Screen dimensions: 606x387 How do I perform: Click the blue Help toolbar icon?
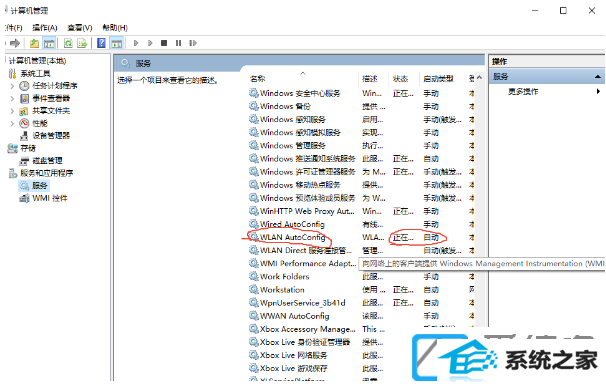click(101, 43)
